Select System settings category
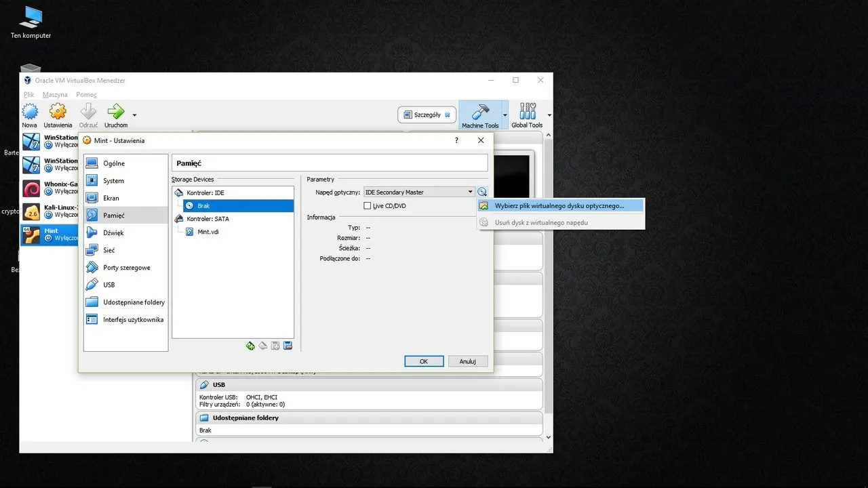 tap(125, 181)
